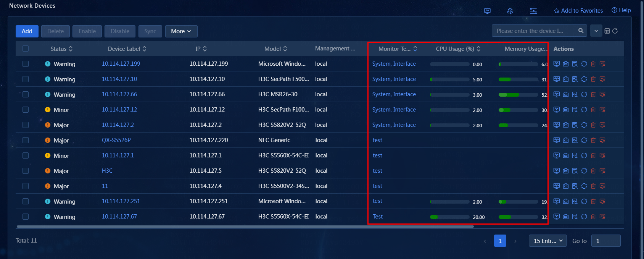The width and height of the screenshot is (644, 259).
Task: Click toolbox icon for row 10.114.127.12
Action: 566,110
